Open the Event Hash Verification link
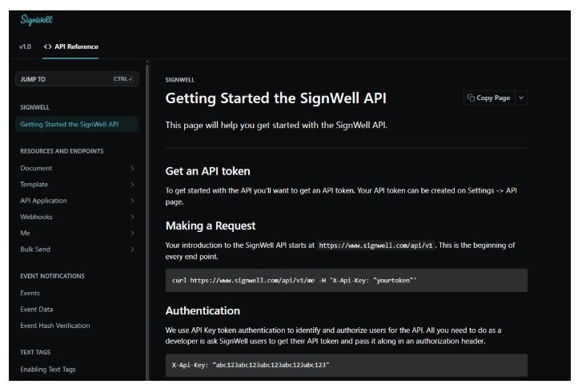The width and height of the screenshot is (582, 392). coord(55,326)
